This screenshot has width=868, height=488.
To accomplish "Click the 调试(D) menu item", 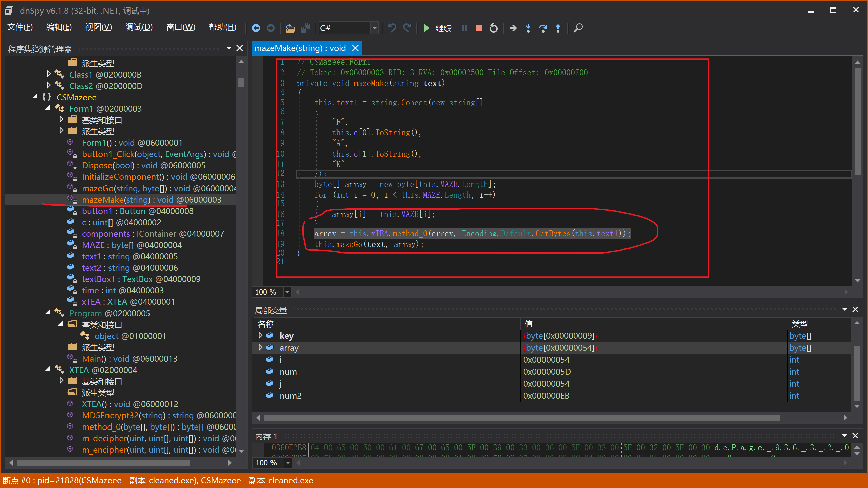I will (x=139, y=27).
